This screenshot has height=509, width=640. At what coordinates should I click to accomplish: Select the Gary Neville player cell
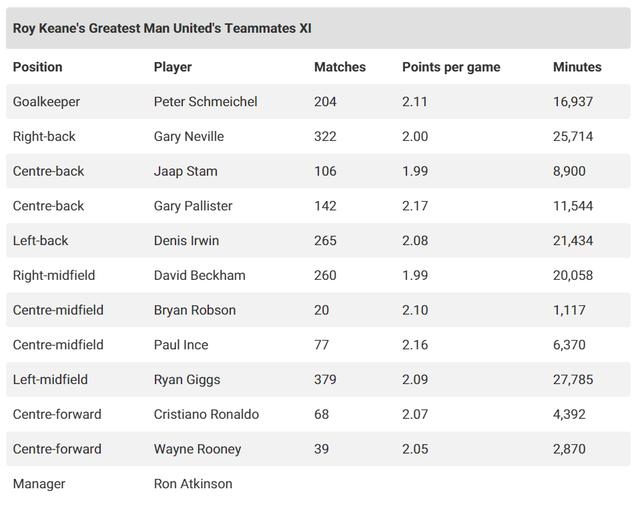[189, 136]
